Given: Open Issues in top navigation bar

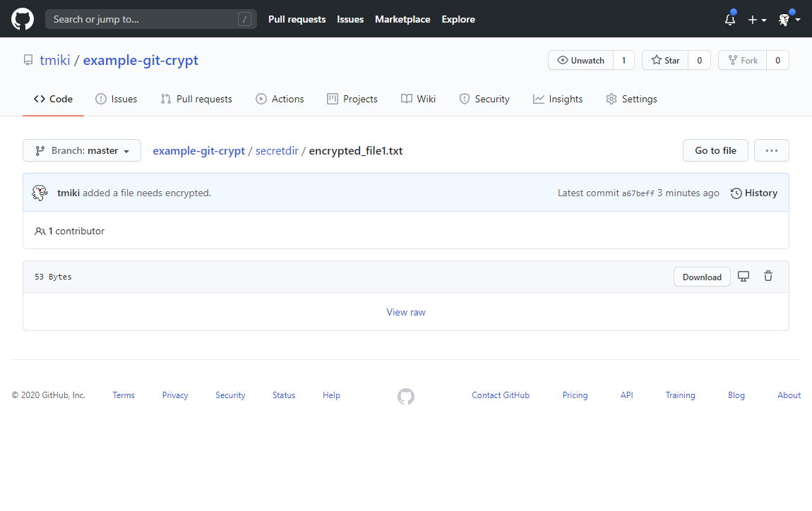Looking at the screenshot, I should coord(350,19).
